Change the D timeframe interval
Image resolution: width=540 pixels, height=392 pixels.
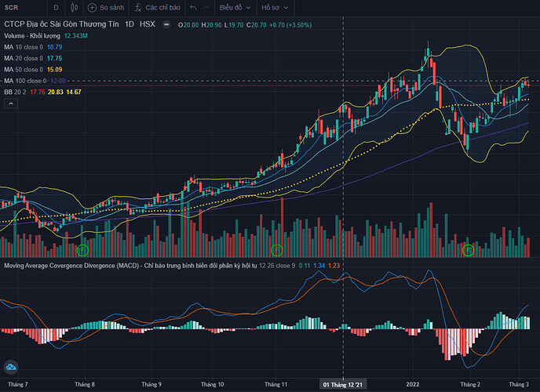pos(57,8)
